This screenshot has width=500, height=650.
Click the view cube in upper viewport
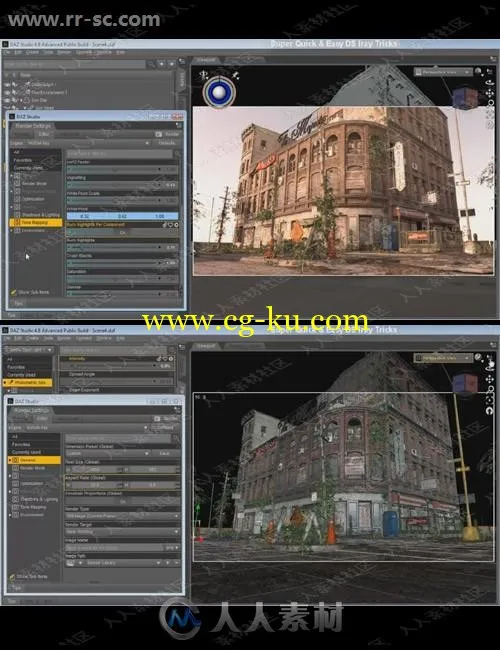click(x=464, y=98)
